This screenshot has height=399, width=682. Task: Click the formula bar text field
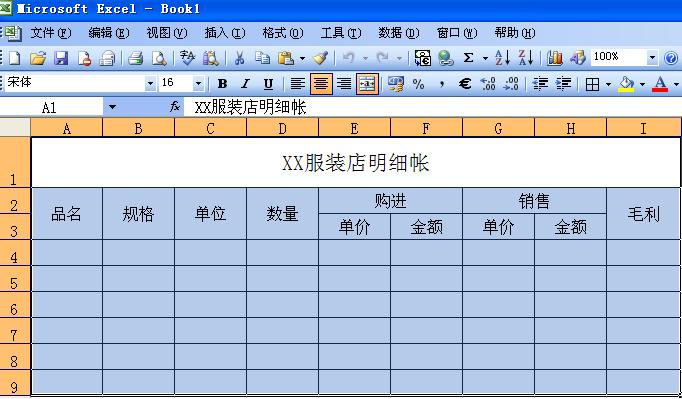[x=432, y=107]
